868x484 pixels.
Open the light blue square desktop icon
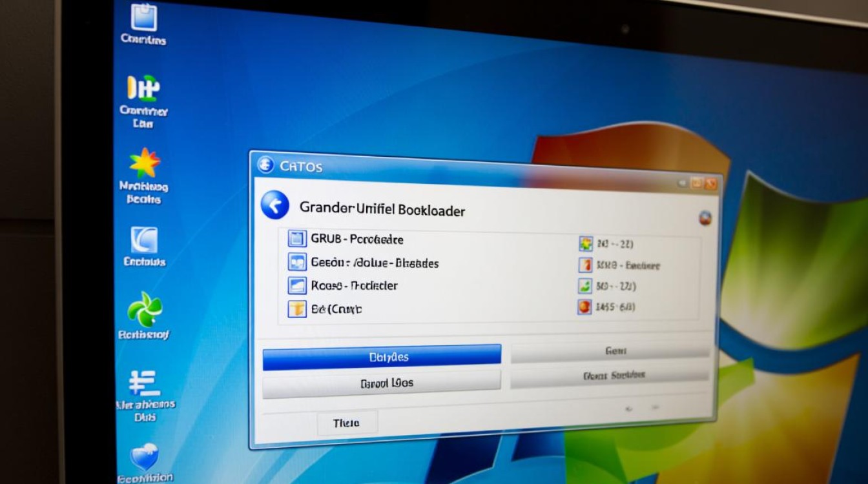point(145,239)
